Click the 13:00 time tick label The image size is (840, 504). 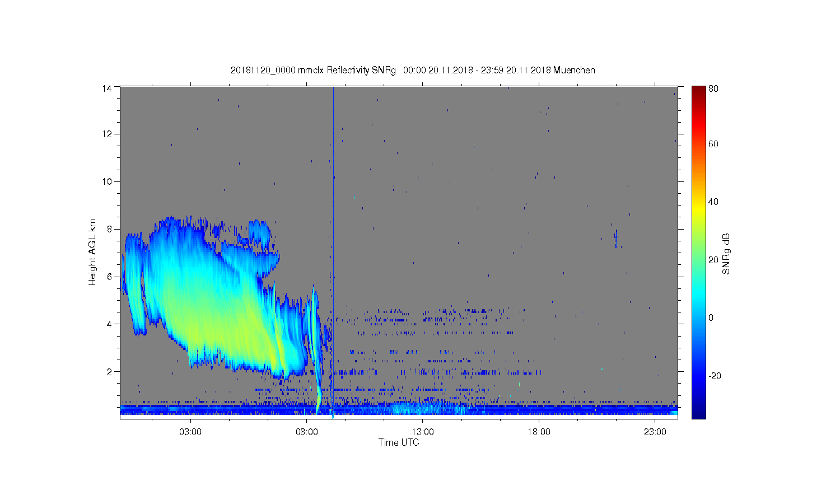pyautogui.click(x=423, y=432)
